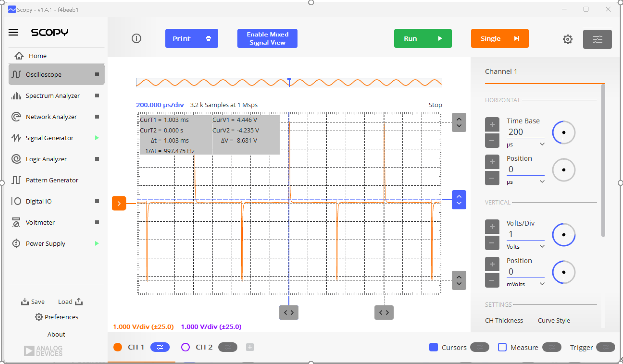Open the About page
The height and width of the screenshot is (364, 623).
[x=56, y=334]
